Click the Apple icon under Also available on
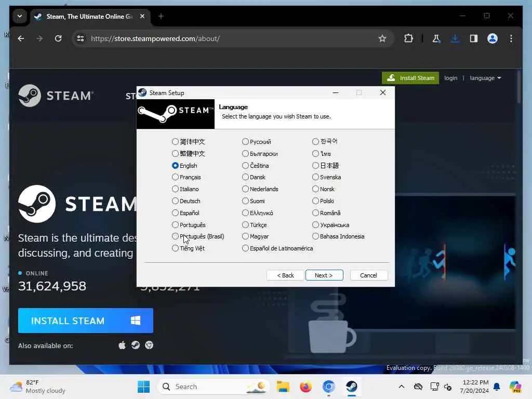Image resolution: width=532 pixels, height=399 pixels. 122,345
